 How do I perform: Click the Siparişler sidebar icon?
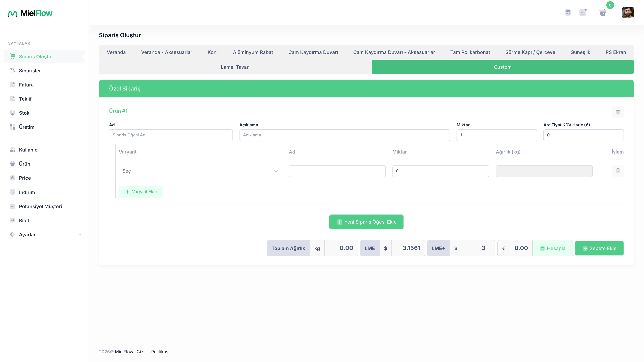tap(13, 70)
